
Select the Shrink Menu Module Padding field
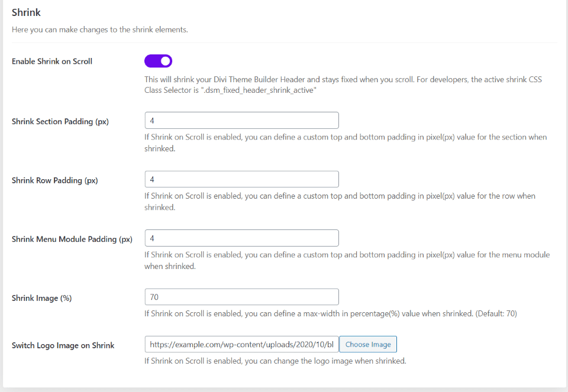click(x=241, y=238)
